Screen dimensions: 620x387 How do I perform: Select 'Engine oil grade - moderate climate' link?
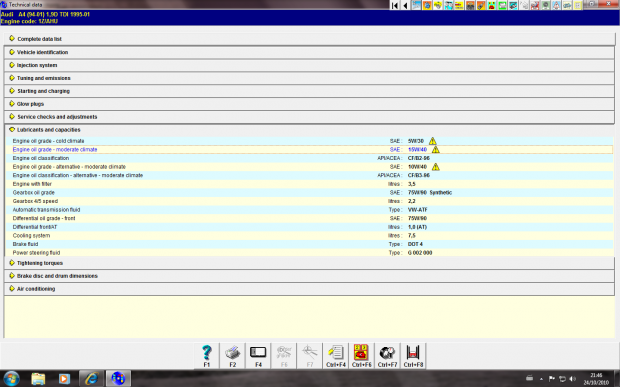pos(55,149)
